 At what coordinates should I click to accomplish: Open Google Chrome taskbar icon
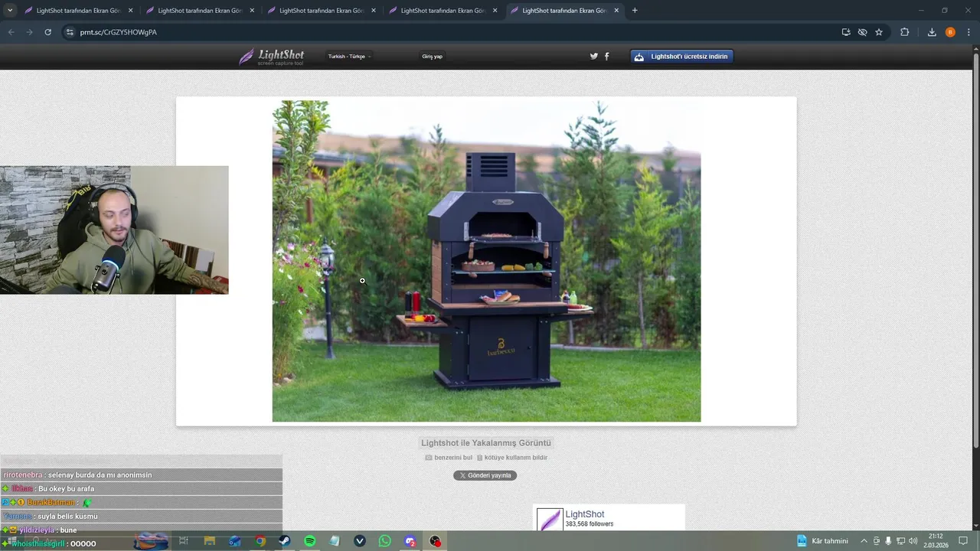click(x=260, y=541)
